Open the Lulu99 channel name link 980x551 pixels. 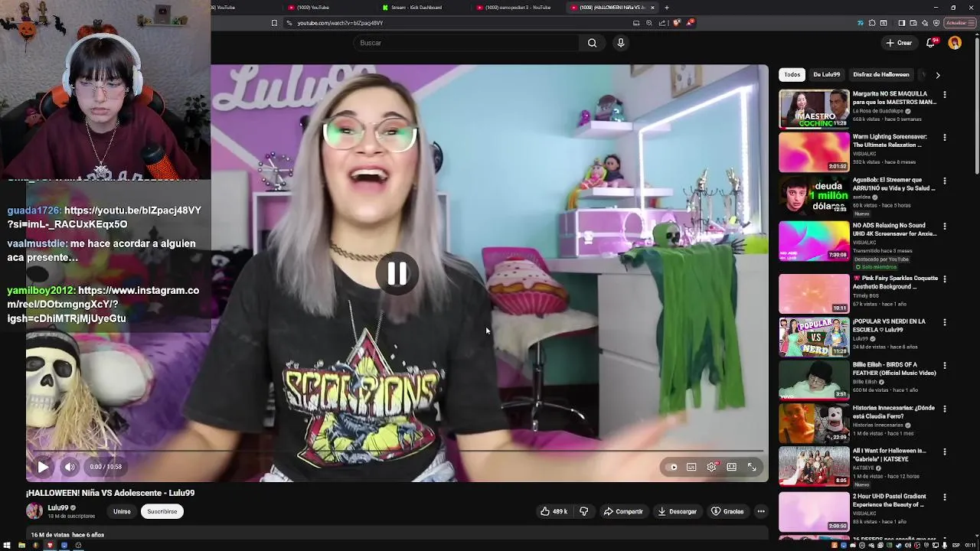tap(58, 507)
